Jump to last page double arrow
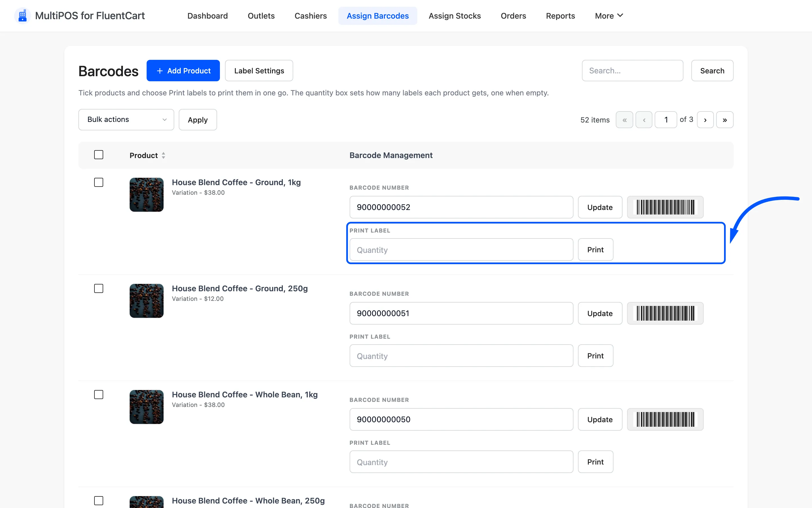 [724, 120]
